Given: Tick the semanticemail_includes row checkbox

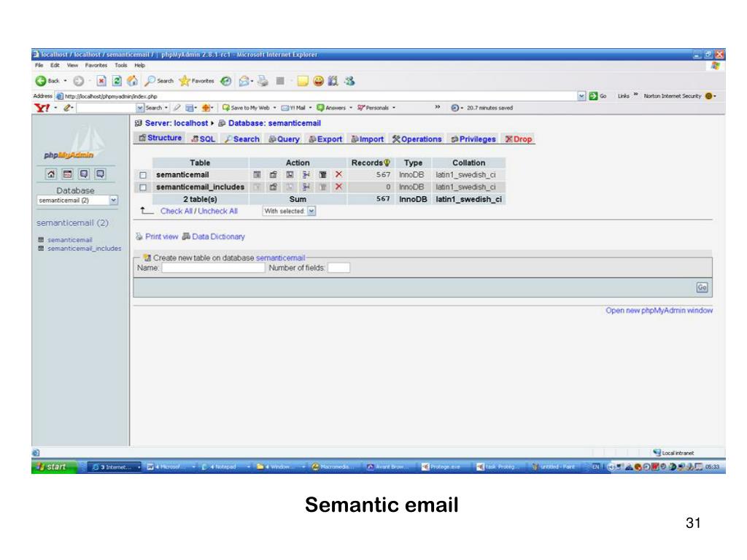Looking at the screenshot, I should tap(144, 187).
